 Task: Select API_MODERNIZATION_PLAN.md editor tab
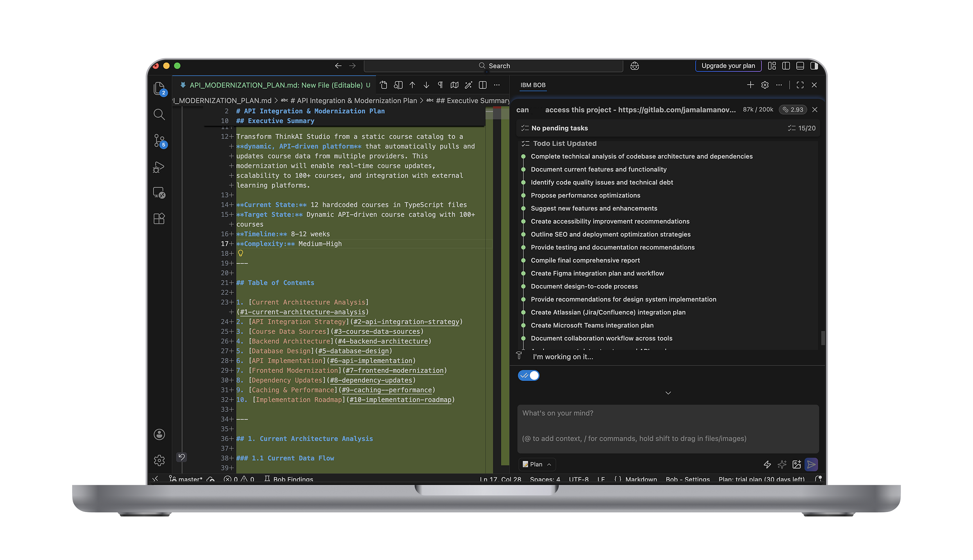pos(275,85)
